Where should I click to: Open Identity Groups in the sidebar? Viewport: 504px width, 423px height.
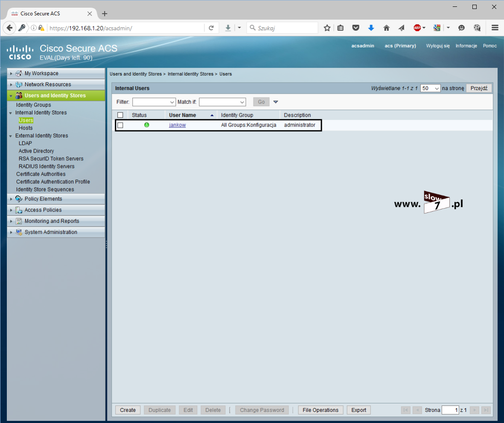(x=33, y=105)
